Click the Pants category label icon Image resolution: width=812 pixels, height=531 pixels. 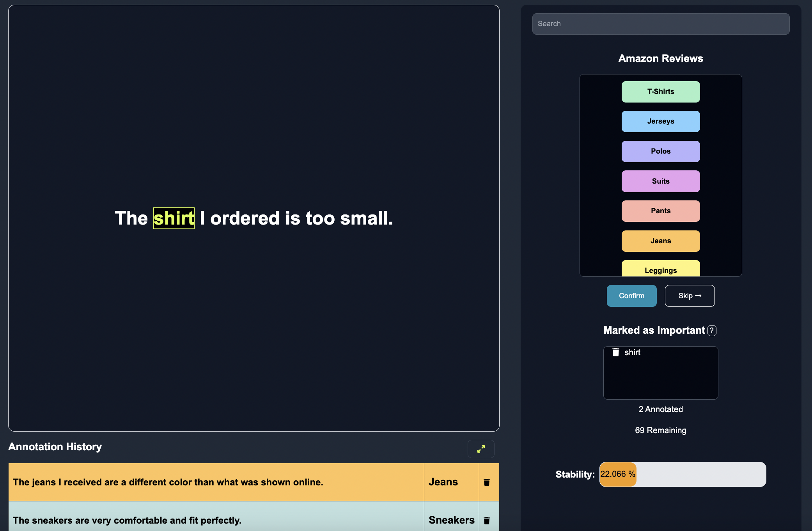(x=660, y=211)
